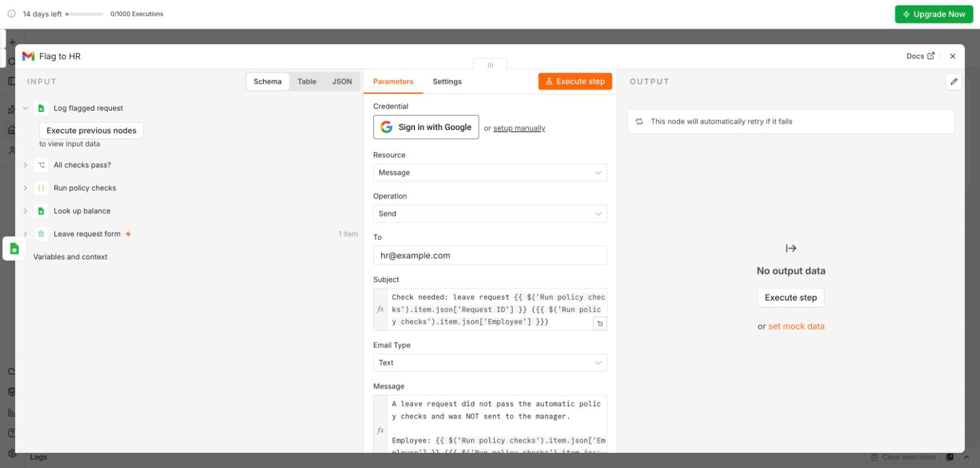
Task: Switch input view to JSON
Action: tap(342, 82)
